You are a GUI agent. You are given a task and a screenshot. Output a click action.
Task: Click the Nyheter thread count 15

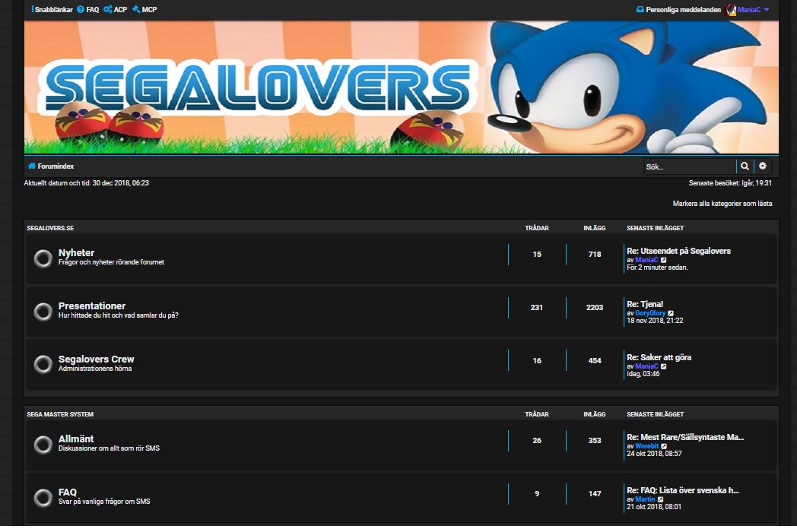(x=537, y=254)
